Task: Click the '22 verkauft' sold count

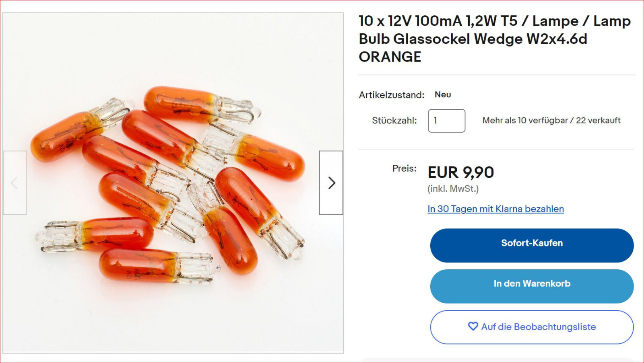Action: point(598,121)
